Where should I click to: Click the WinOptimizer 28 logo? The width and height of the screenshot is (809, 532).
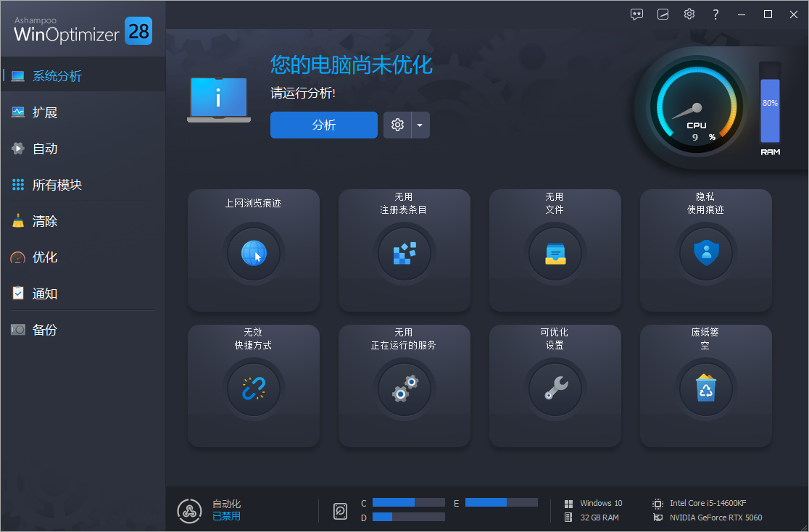click(x=83, y=30)
